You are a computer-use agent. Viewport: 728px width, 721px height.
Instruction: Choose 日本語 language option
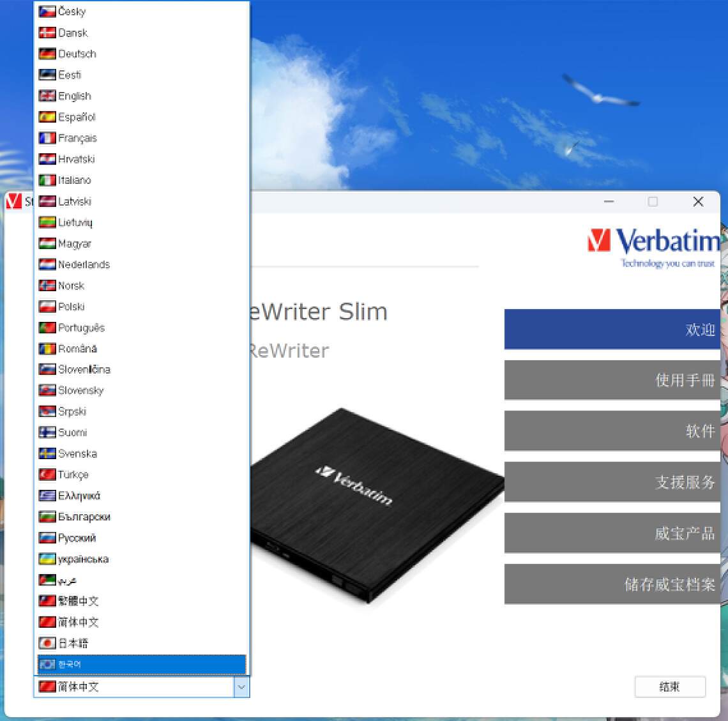tap(142, 643)
